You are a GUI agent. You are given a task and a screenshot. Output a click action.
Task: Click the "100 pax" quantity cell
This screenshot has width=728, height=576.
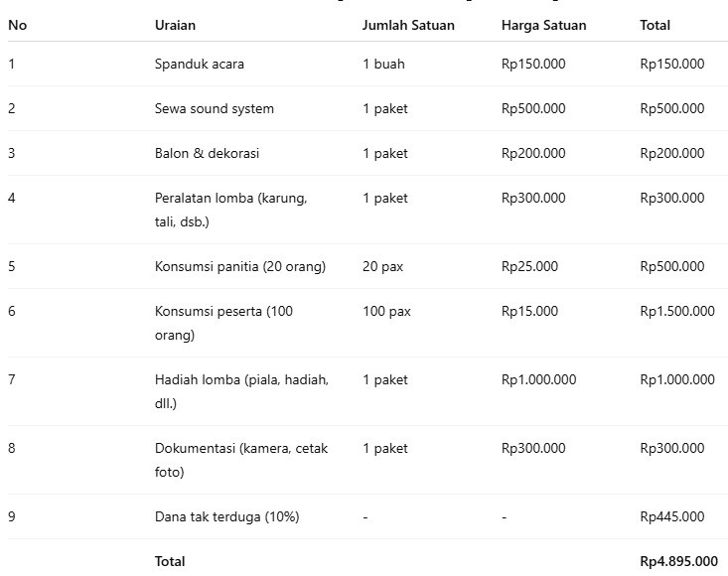pos(386,311)
